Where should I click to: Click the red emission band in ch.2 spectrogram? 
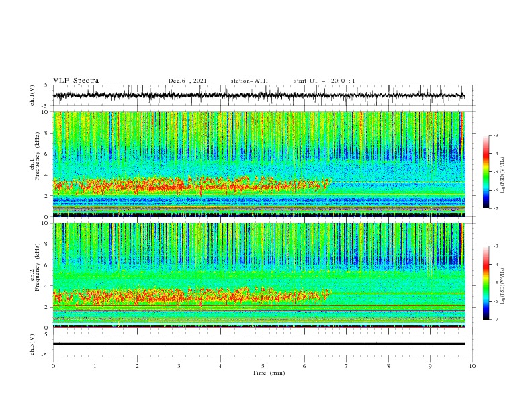[x=191, y=295]
